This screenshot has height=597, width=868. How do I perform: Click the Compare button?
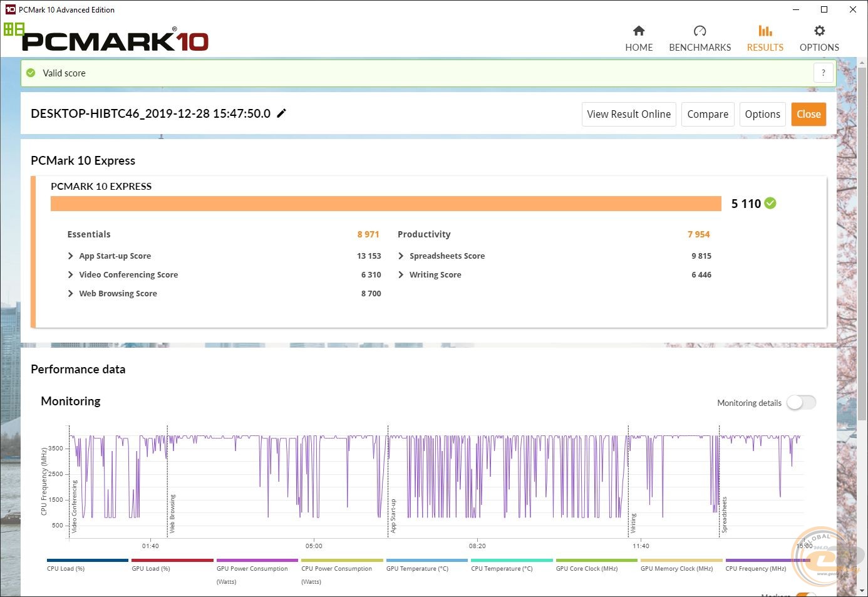coord(708,114)
